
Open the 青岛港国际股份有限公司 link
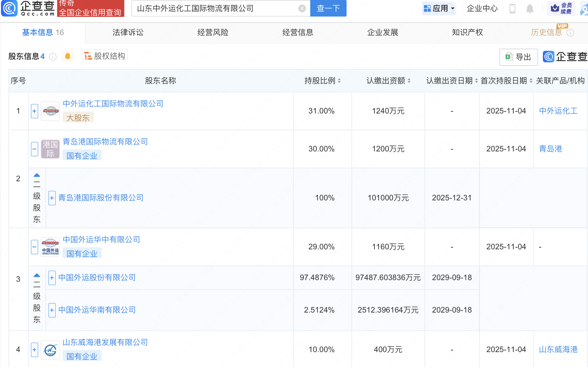[101, 198]
